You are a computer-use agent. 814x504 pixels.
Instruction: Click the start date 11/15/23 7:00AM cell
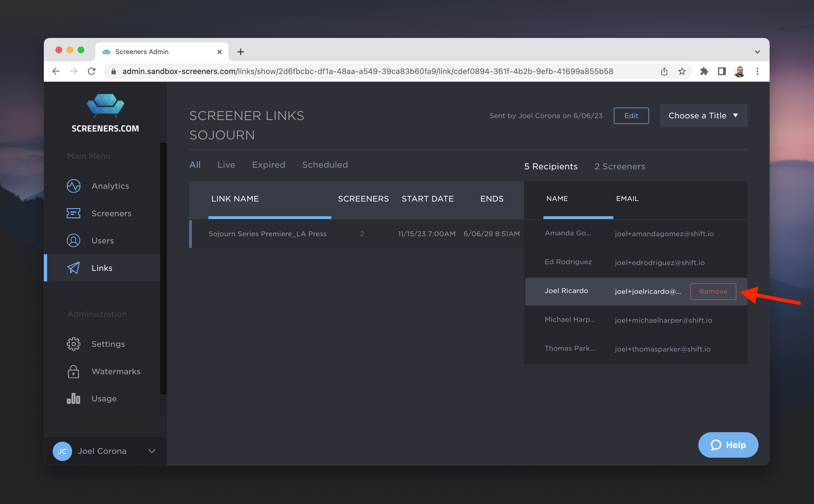click(x=426, y=234)
